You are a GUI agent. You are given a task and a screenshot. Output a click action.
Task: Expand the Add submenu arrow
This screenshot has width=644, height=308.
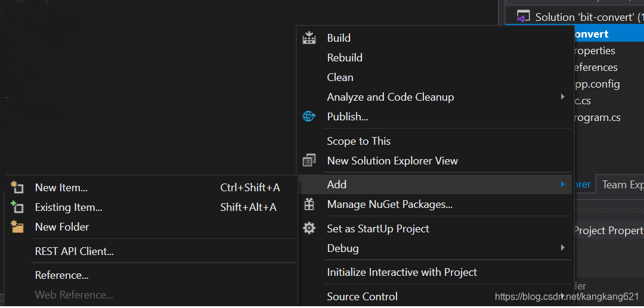tap(562, 185)
